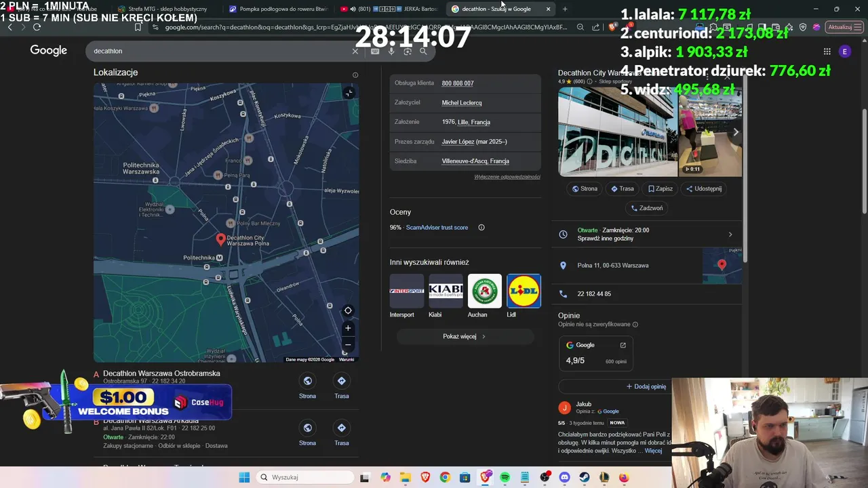Open the Kiabi related search tile
Image resolution: width=868 pixels, height=488 pixels.
tap(446, 296)
